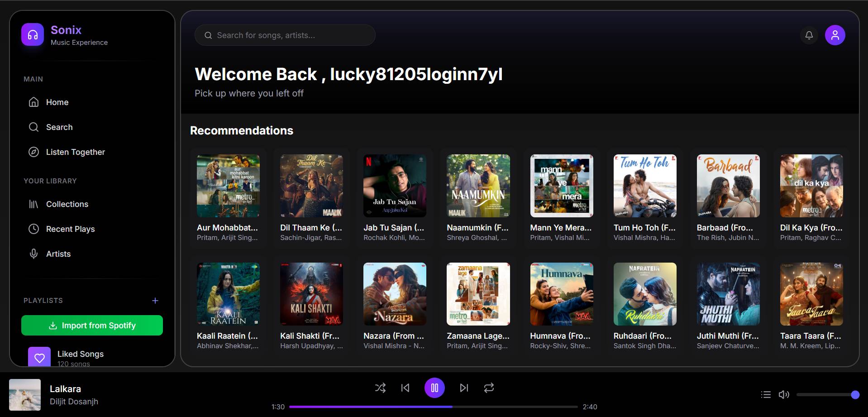The width and height of the screenshot is (868, 417).
Task: Add a new playlist with plus icon
Action: [155, 301]
